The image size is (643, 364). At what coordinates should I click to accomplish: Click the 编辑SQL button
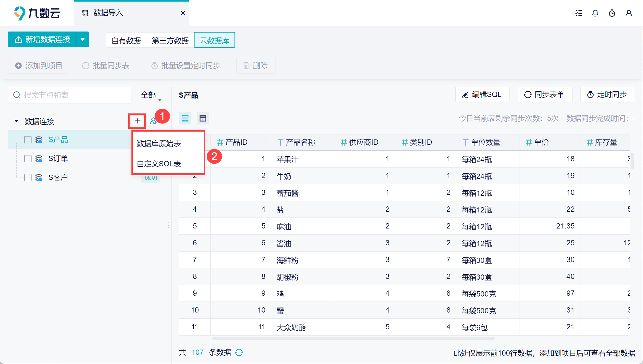[x=482, y=95]
